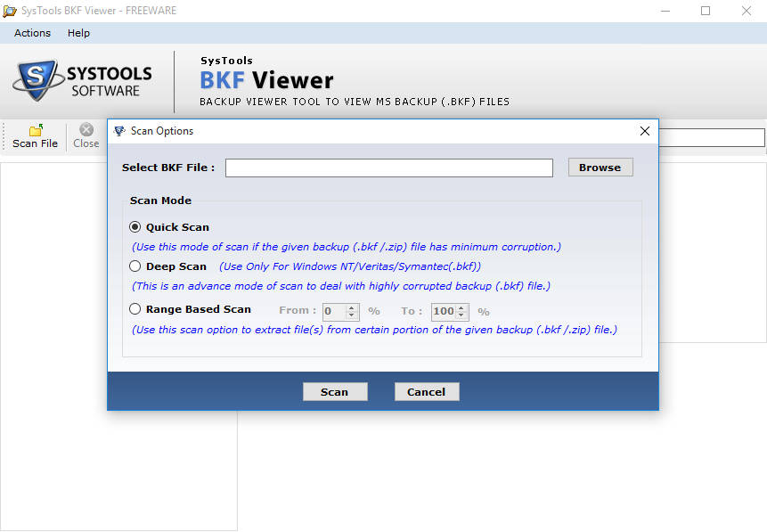767x532 pixels.
Task: Click the Select BKF File label
Action: [x=168, y=168]
